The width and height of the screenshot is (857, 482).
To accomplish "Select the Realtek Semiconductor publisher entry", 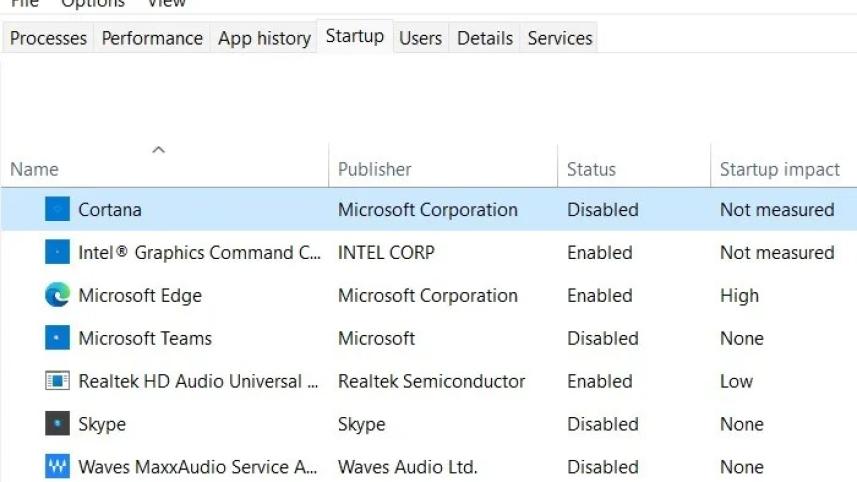I will (x=431, y=382).
